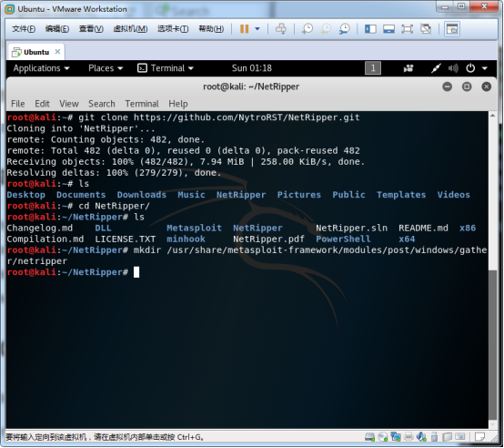Close the root@kali terminal window
504x448 pixels.
pyautogui.click(x=487, y=87)
